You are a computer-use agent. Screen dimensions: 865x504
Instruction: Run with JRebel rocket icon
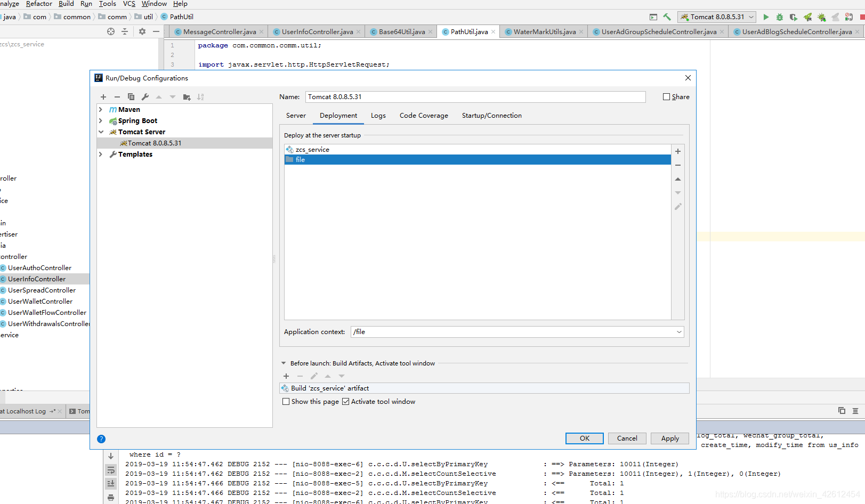(x=808, y=17)
